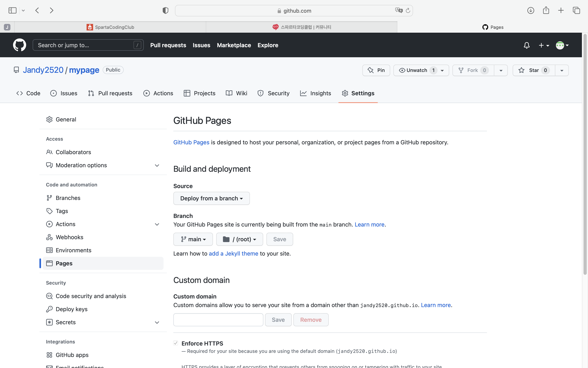Go back with Safari's back arrow
Screen dimensions: 588x368
pos(37,10)
